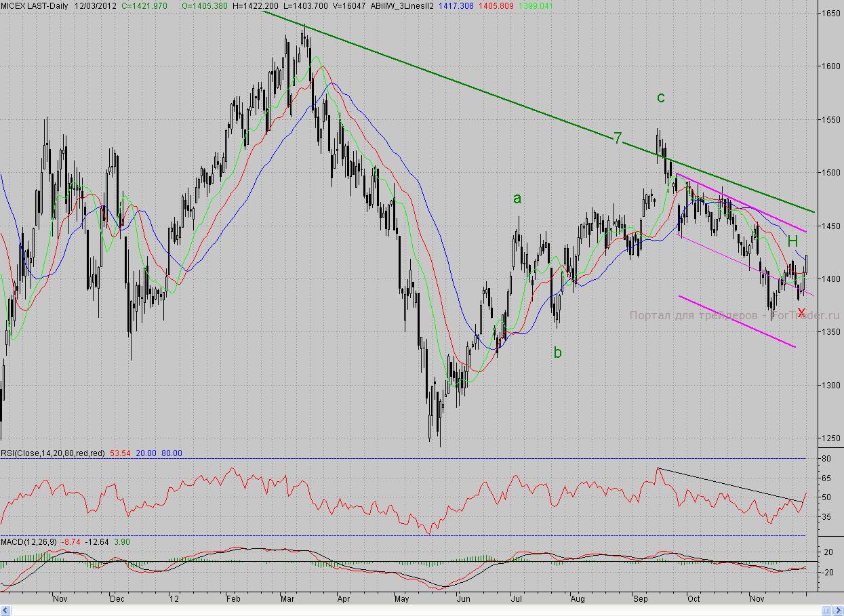Select the number 7 on green trendline

pyautogui.click(x=618, y=138)
